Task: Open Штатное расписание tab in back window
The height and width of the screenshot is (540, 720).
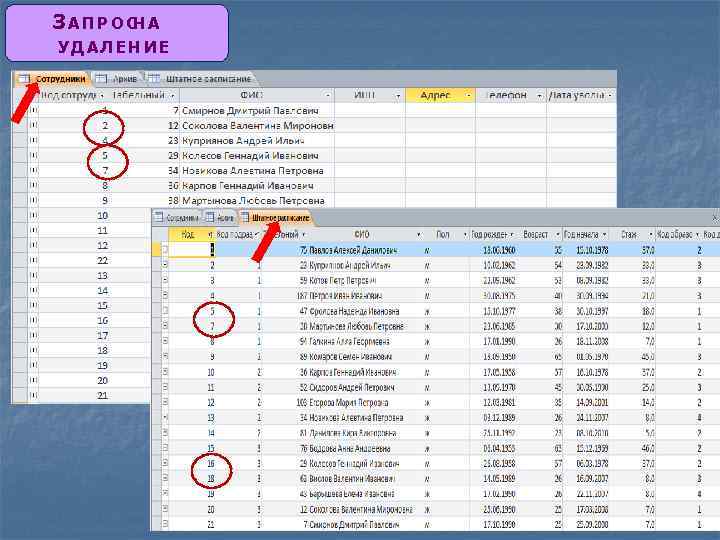Action: (x=201, y=79)
